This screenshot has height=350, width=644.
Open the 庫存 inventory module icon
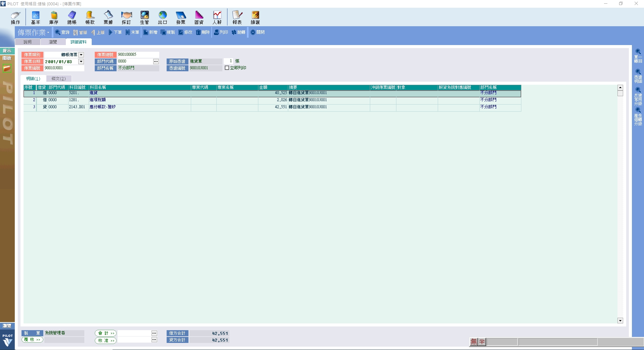pos(54,17)
